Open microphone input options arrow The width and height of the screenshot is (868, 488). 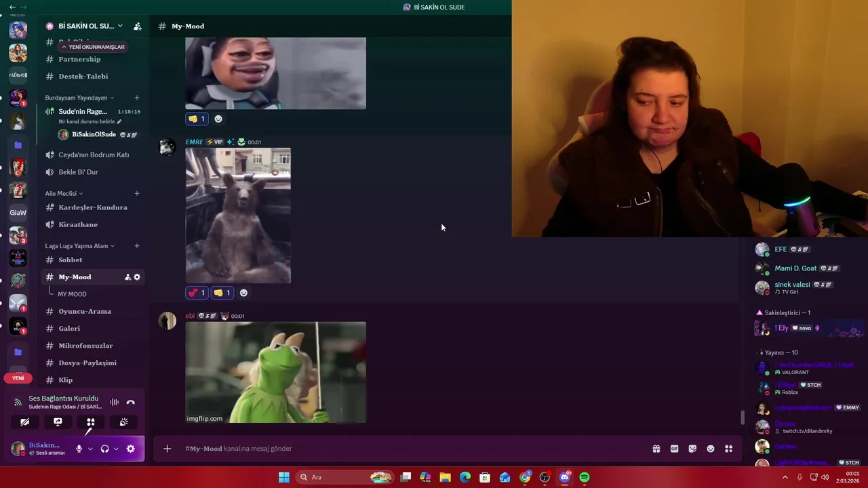pyautogui.click(x=90, y=449)
